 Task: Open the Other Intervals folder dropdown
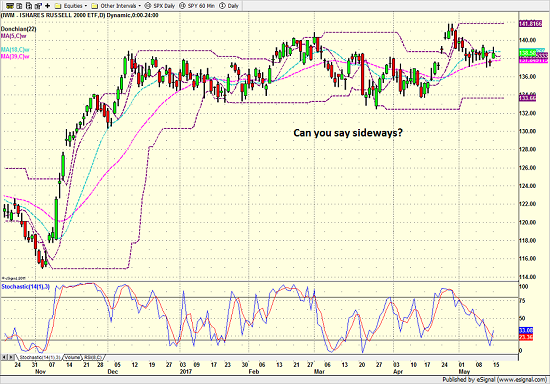point(116,6)
